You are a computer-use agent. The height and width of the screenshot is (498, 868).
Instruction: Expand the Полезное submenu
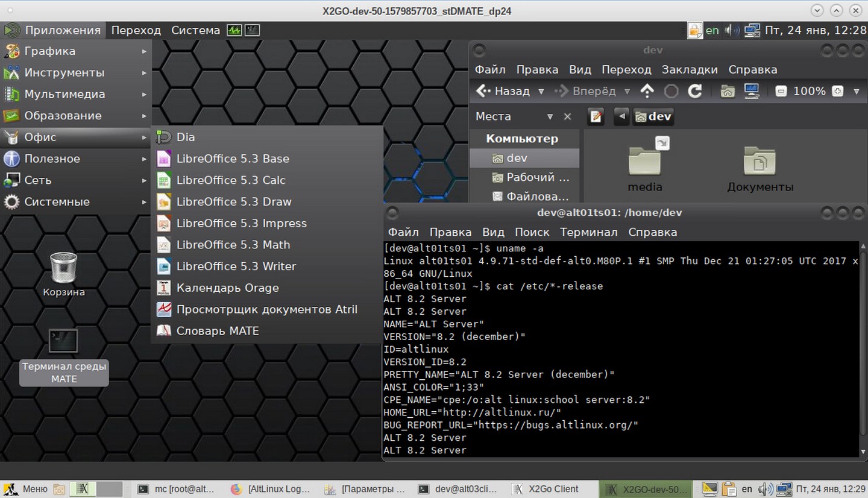(x=75, y=159)
